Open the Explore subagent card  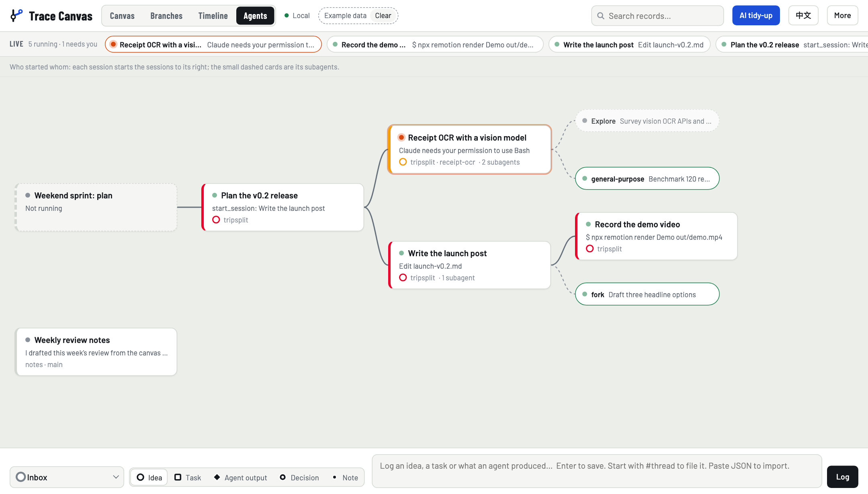point(647,121)
